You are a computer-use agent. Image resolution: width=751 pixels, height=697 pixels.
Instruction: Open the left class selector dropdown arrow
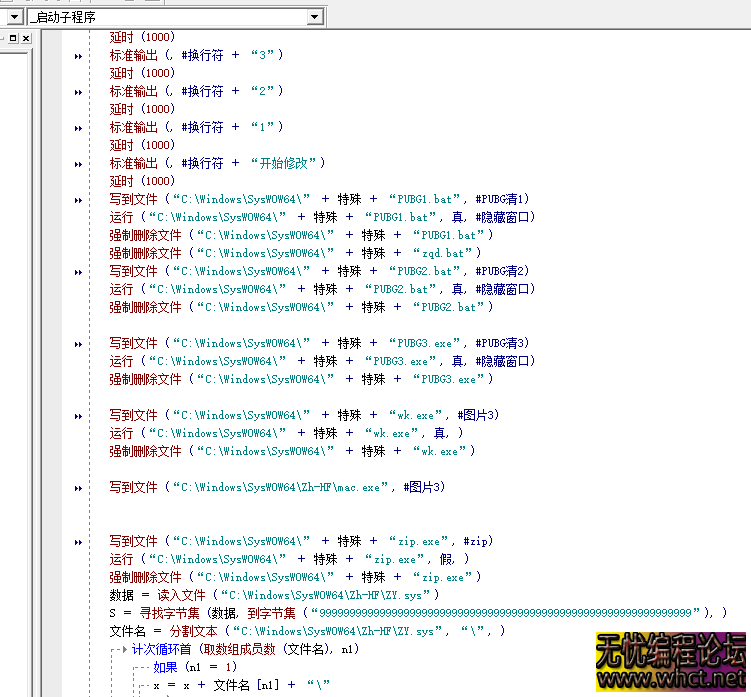click(15, 17)
